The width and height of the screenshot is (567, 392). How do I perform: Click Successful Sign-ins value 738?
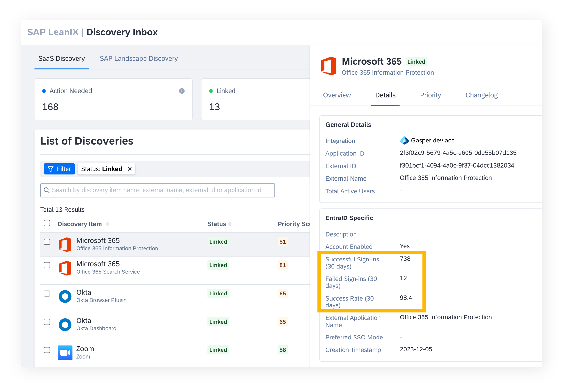pos(405,259)
